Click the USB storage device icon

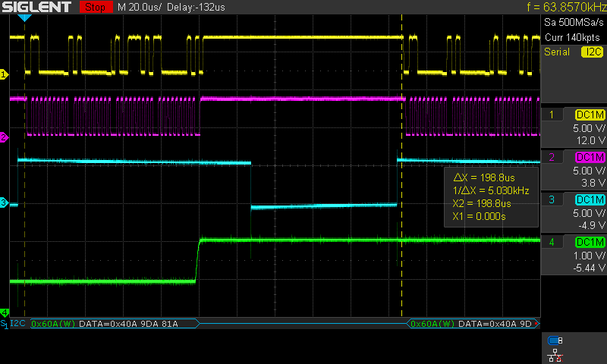tap(555, 340)
